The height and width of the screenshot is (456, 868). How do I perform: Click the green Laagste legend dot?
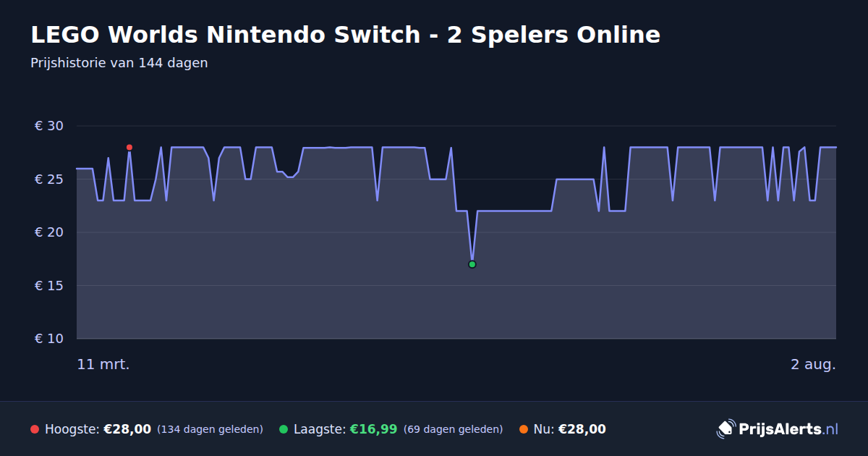(x=284, y=429)
